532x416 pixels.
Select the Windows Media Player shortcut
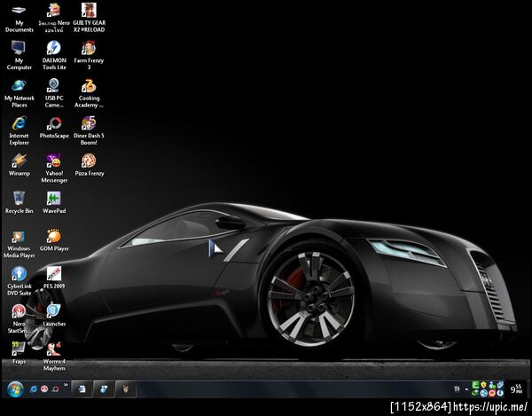pyautogui.click(x=19, y=244)
